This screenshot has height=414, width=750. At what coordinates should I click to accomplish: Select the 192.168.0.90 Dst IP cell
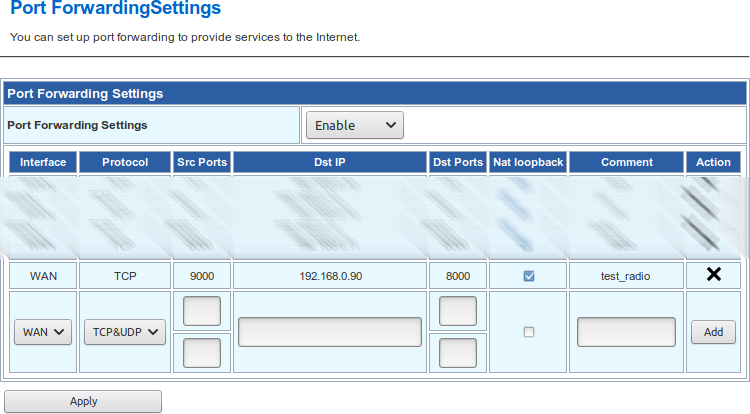pyautogui.click(x=330, y=276)
